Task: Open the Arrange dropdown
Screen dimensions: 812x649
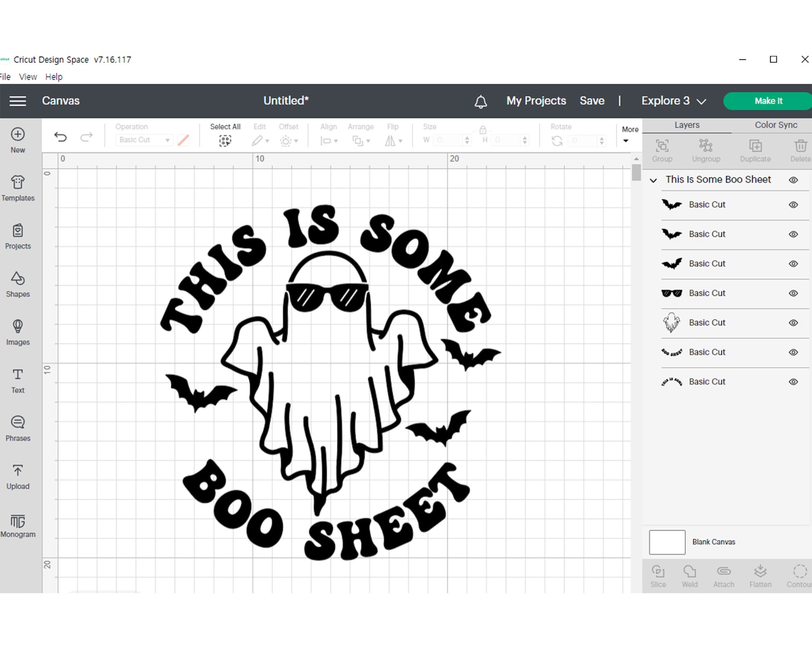Action: tap(360, 141)
